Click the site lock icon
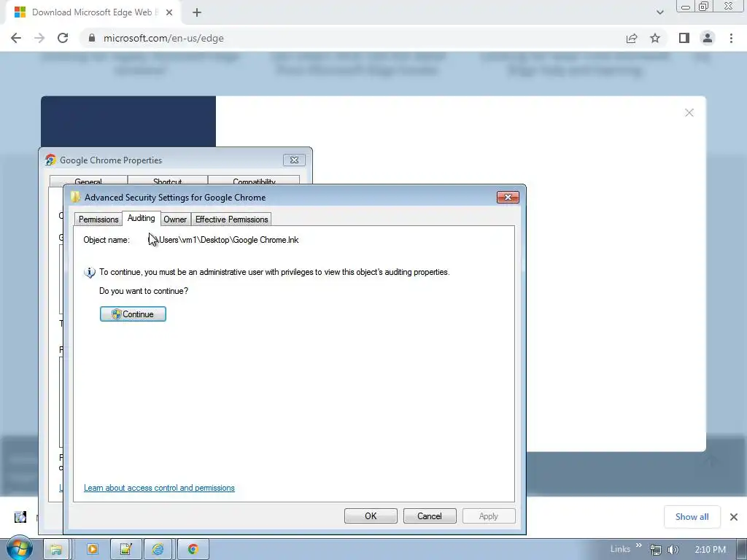This screenshot has height=560, width=747. pyautogui.click(x=92, y=38)
